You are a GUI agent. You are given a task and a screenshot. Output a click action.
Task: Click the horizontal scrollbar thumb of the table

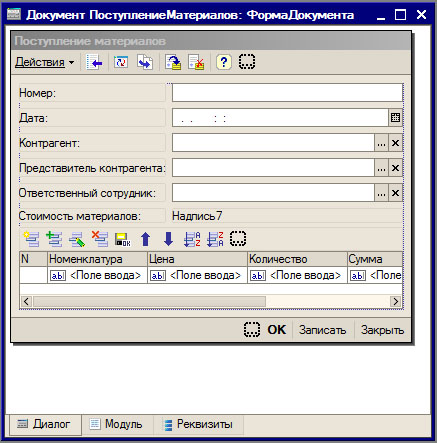point(149,301)
